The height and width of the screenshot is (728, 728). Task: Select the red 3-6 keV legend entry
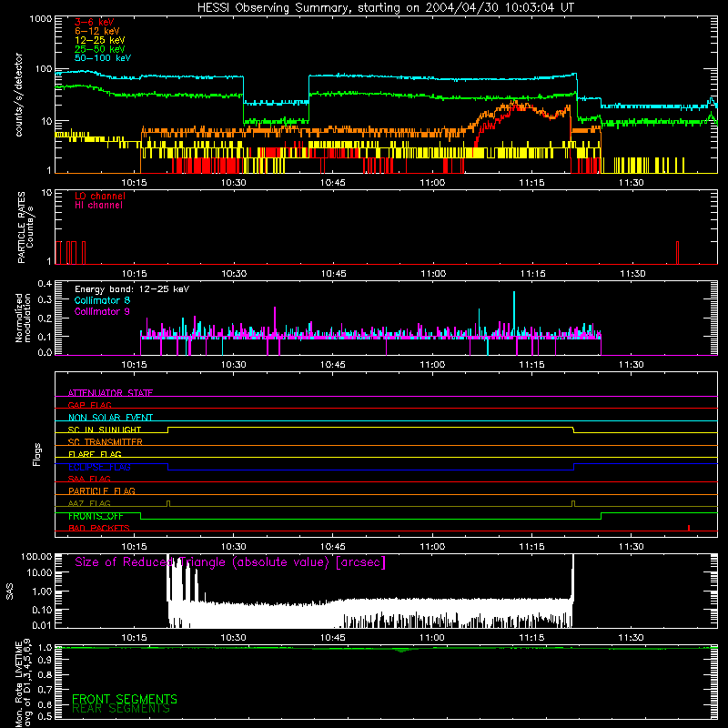tap(95, 22)
